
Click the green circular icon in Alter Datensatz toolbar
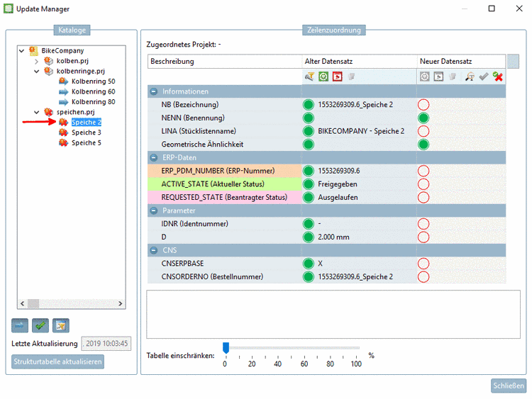point(323,77)
